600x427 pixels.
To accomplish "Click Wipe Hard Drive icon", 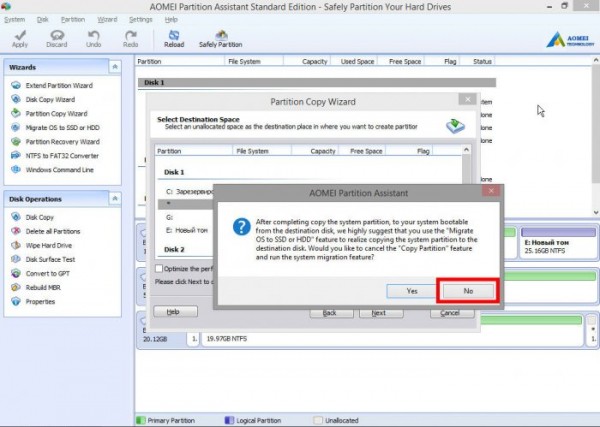I will (16, 245).
